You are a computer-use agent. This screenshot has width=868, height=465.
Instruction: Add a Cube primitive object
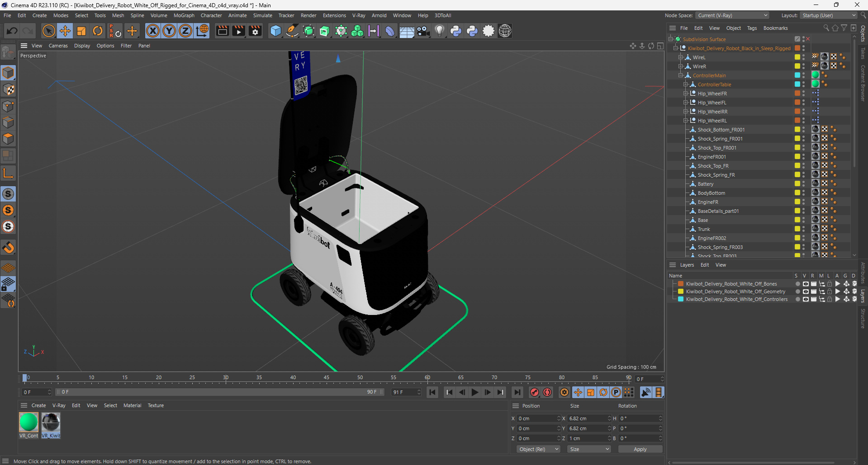pos(275,31)
